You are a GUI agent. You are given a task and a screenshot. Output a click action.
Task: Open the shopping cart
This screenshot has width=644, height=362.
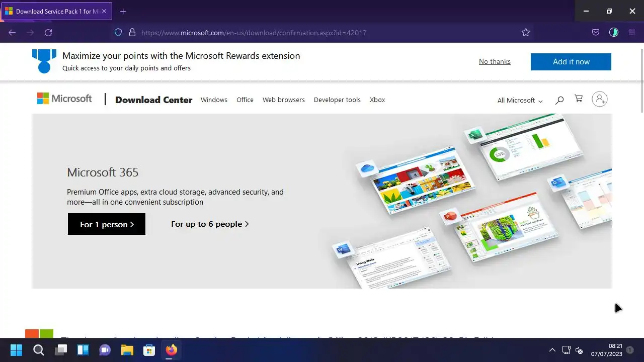579,99
